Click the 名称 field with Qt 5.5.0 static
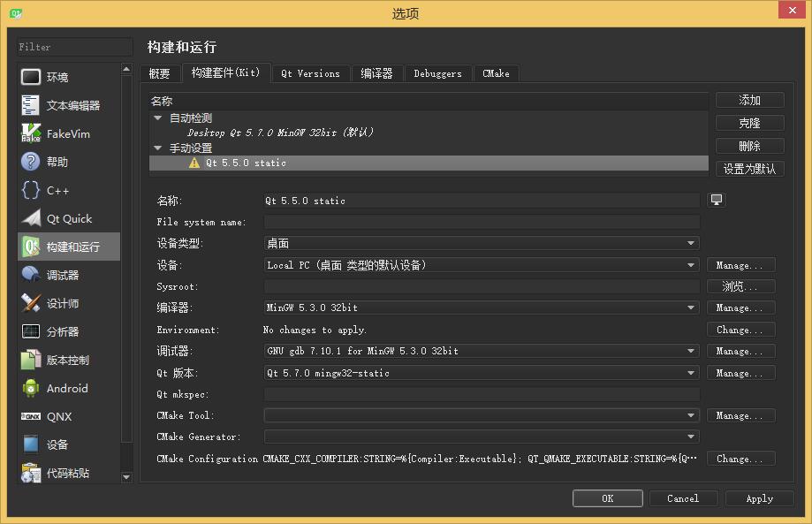This screenshot has height=524, width=812. [x=482, y=201]
